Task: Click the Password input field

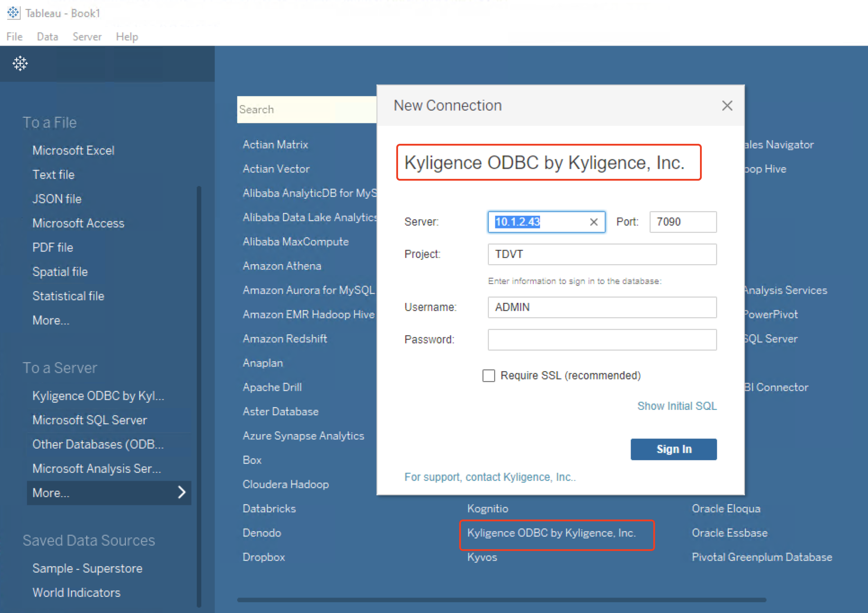Action: [x=602, y=340]
